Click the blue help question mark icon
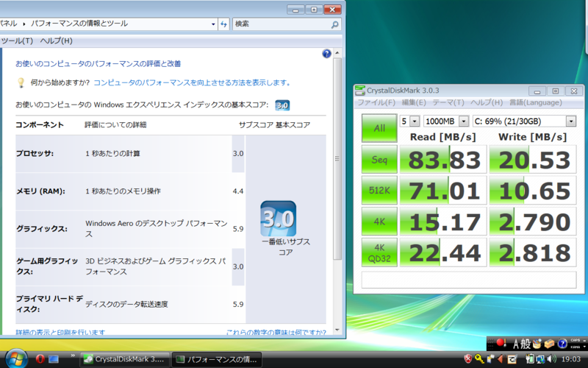Viewport: 588px width, 368px height. 326,54
